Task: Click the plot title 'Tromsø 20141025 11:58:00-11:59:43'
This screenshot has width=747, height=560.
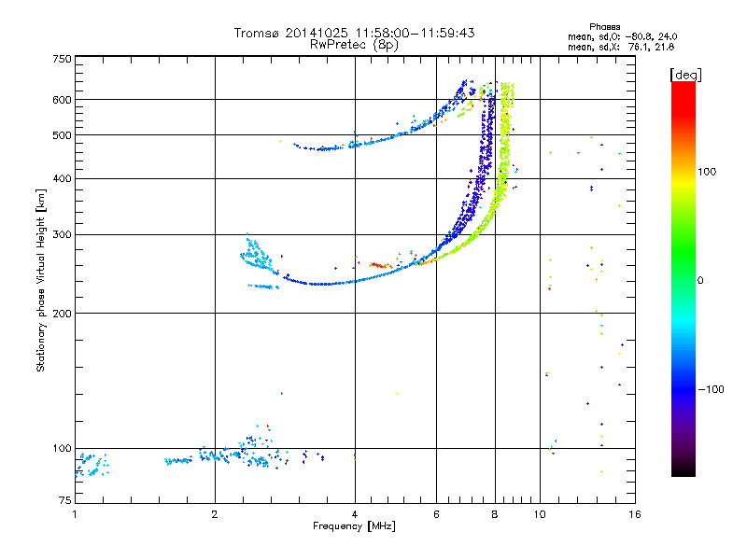Action: coord(354,33)
